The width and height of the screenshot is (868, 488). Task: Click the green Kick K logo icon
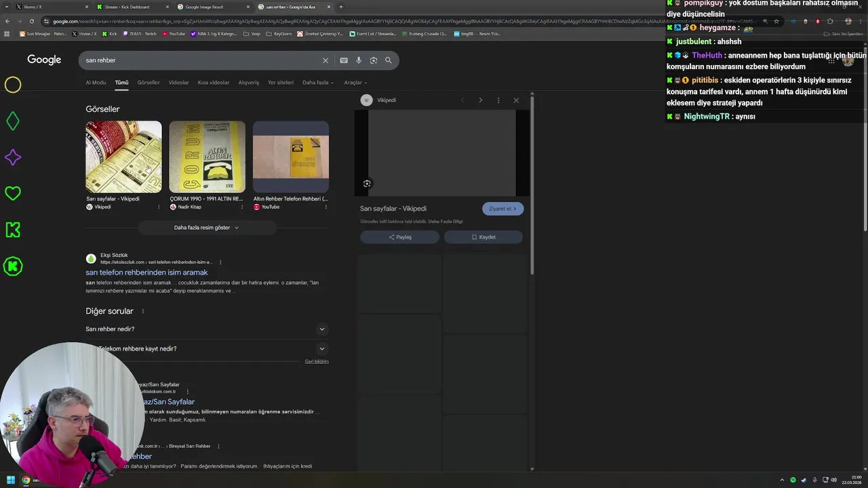click(x=13, y=230)
